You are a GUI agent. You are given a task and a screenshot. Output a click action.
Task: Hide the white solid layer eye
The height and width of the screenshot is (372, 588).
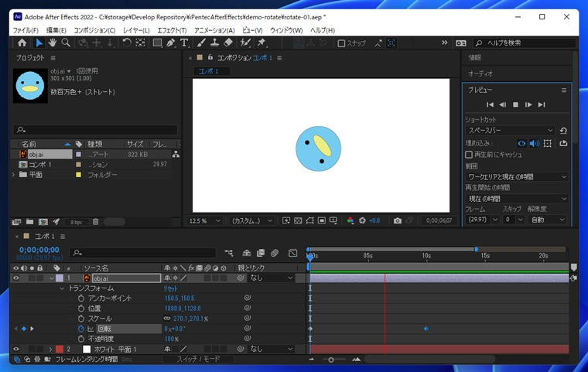point(15,349)
